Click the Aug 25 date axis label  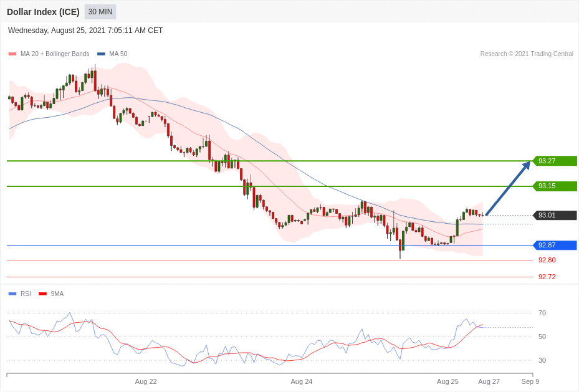point(447,381)
